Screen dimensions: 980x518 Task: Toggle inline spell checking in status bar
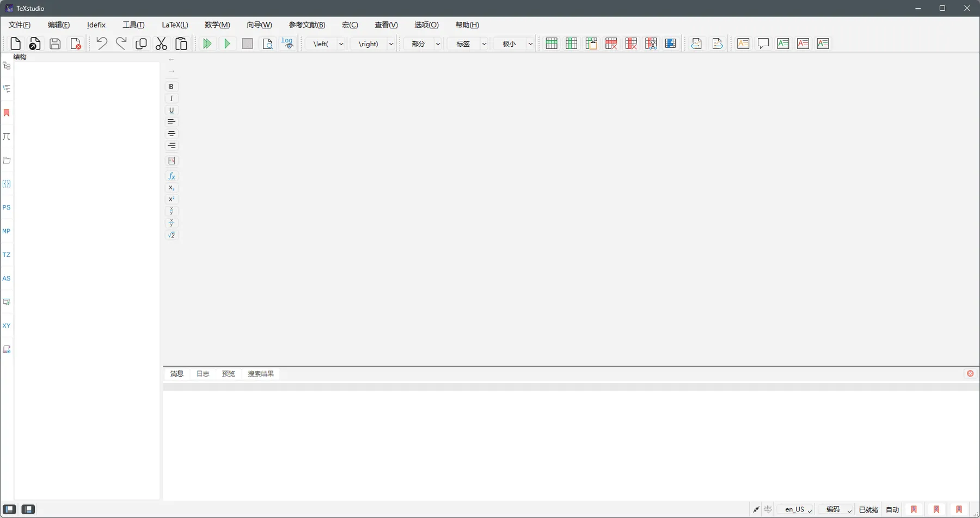[768, 509]
